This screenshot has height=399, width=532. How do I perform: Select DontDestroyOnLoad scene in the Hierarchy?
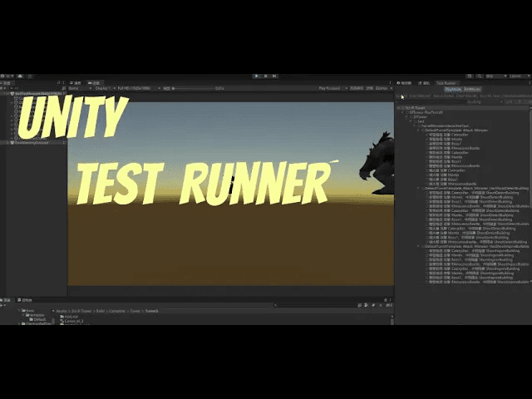(33, 143)
